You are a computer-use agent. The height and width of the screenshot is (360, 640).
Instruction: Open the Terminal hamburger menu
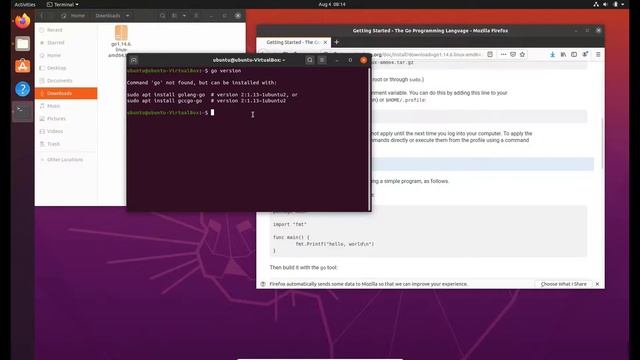pos(322,60)
